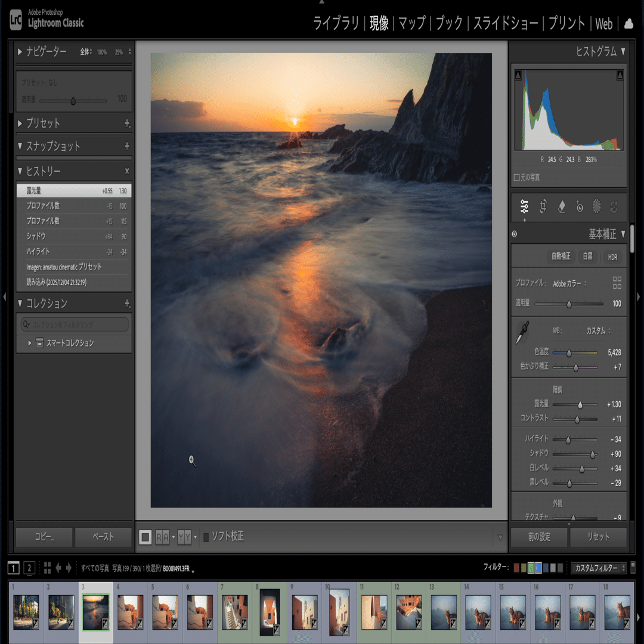Select before/after RA view icon

click(162, 537)
